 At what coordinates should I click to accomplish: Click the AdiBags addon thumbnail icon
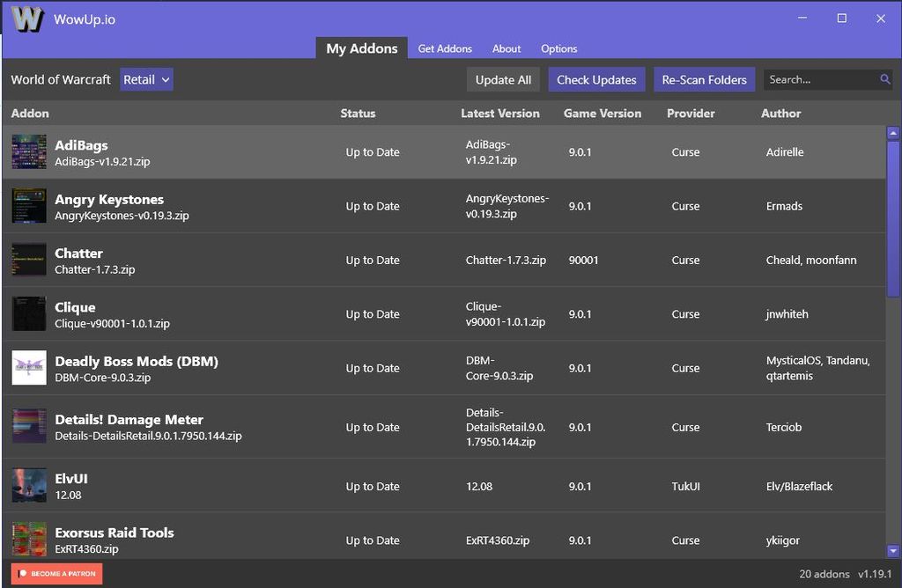point(29,151)
